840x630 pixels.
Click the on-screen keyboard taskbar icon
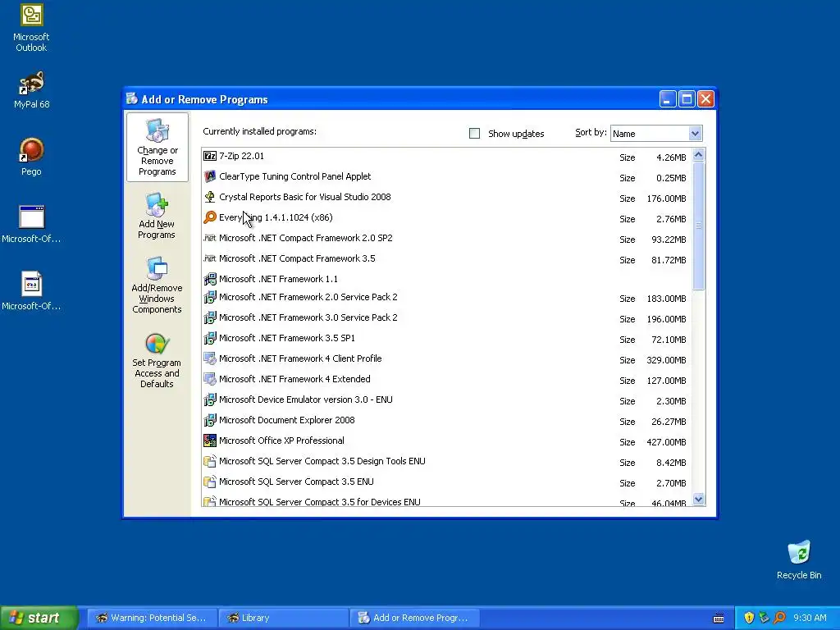[x=719, y=619]
